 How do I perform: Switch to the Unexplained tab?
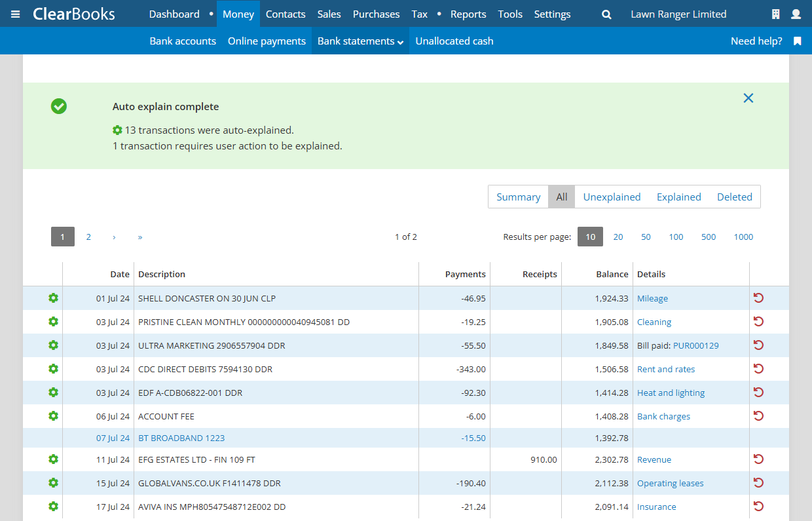[612, 197]
